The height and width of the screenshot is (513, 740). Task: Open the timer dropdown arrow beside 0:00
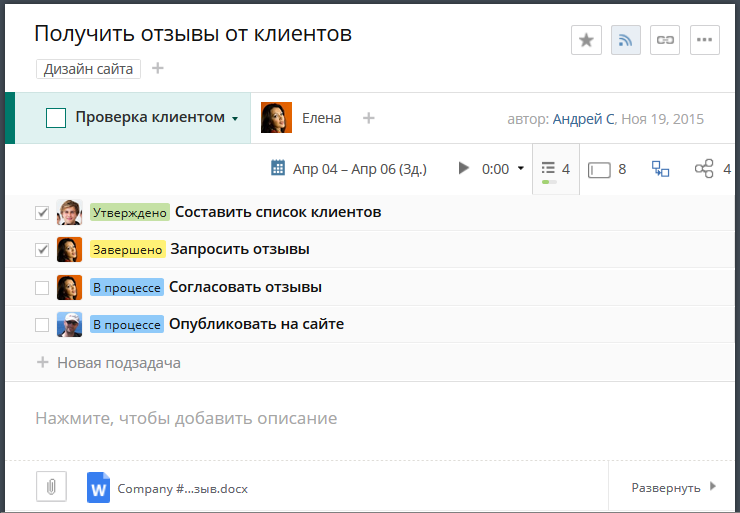[x=521, y=168]
